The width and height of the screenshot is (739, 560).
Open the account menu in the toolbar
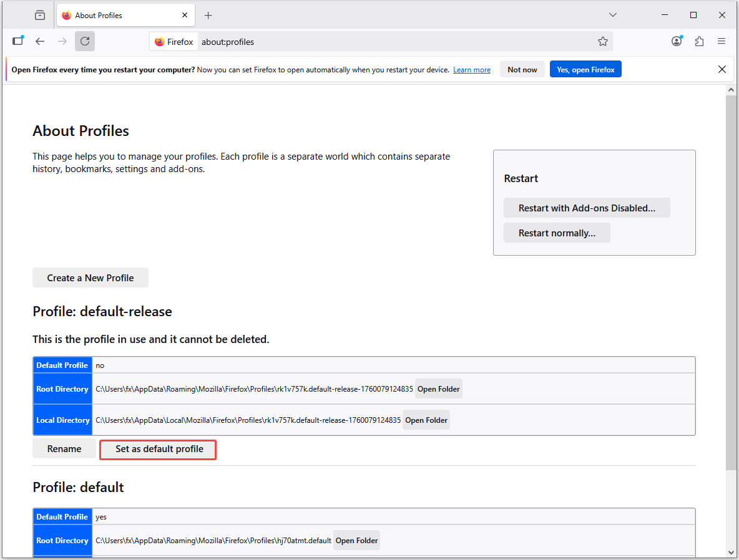(x=677, y=41)
